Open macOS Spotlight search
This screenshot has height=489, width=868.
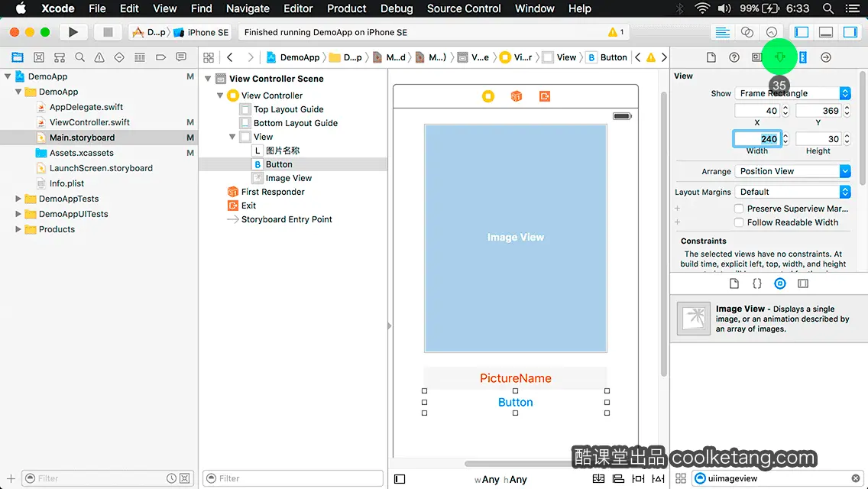click(x=828, y=8)
